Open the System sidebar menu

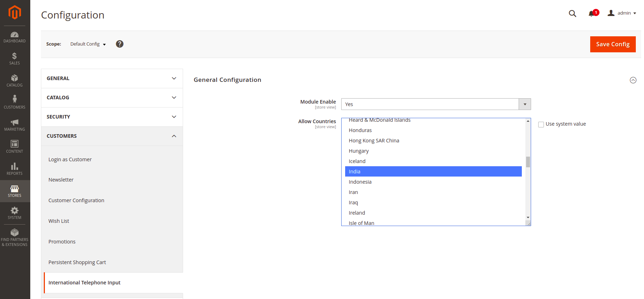click(x=15, y=213)
